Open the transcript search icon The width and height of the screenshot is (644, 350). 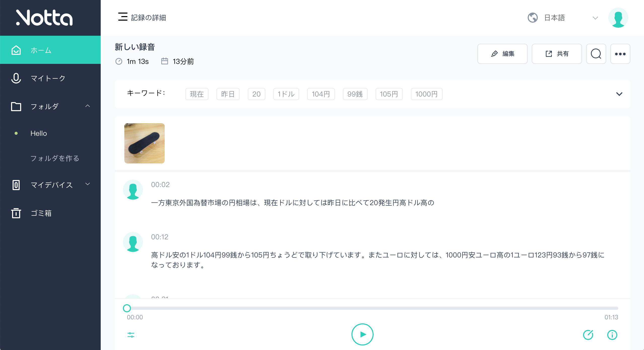[x=596, y=54]
